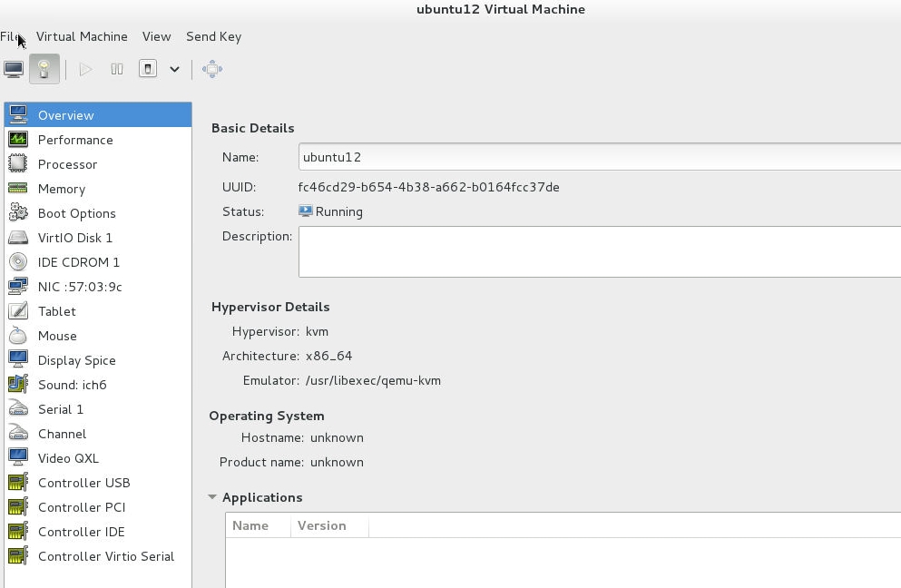Viewport: 901px width, 588px height.
Task: Click the Name field containing ubuntu12
Action: [x=600, y=157]
